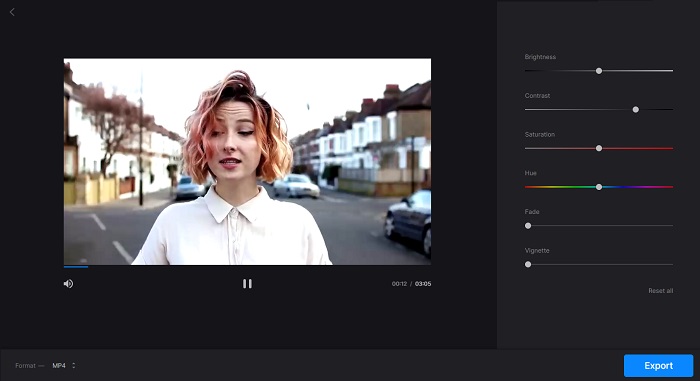Click the Vignette slider handle
Screen dimensions: 700x381
click(x=528, y=264)
